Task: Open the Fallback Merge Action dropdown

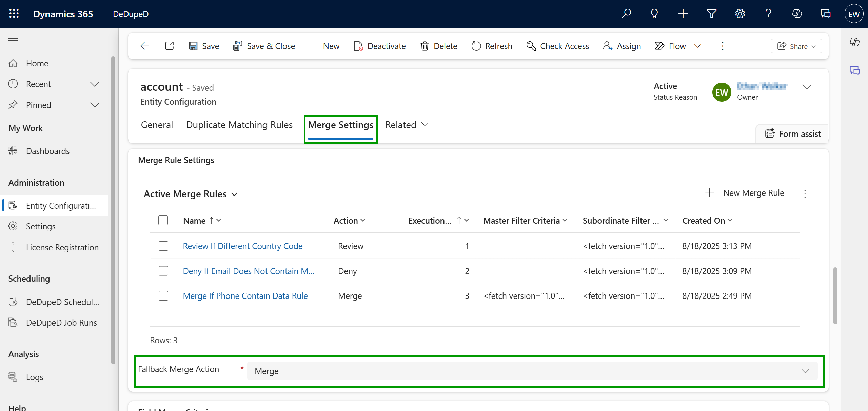Action: [x=532, y=371]
